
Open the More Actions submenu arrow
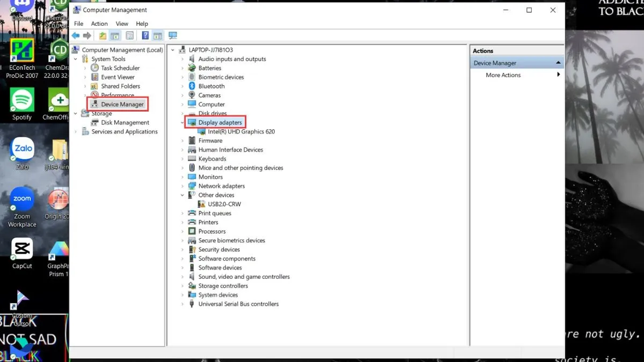pos(558,75)
